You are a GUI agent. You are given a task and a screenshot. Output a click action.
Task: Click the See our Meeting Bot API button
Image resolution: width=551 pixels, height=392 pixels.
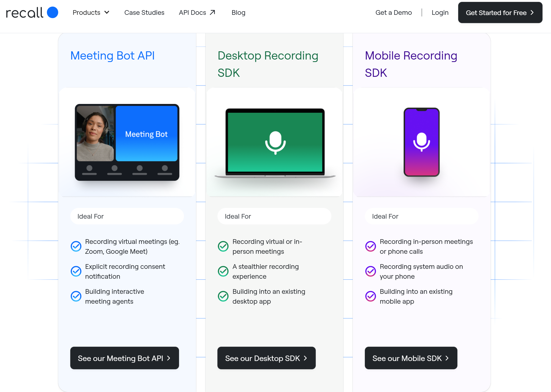124,358
